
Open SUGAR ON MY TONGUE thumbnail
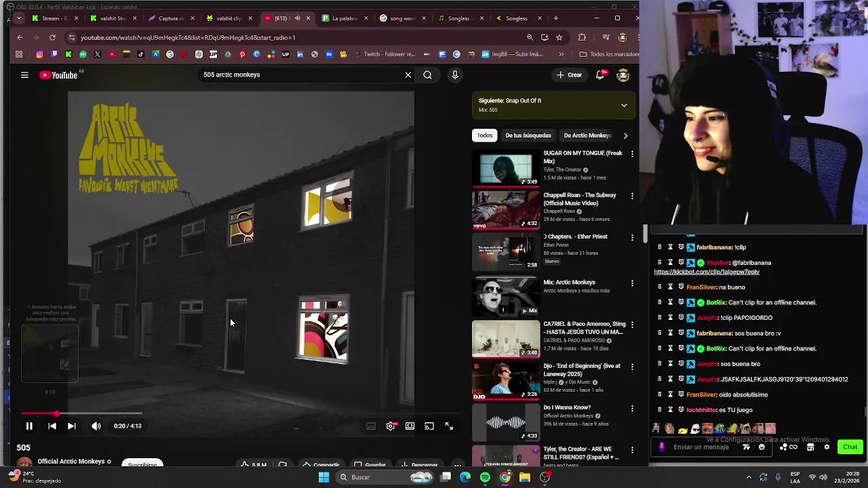point(506,169)
